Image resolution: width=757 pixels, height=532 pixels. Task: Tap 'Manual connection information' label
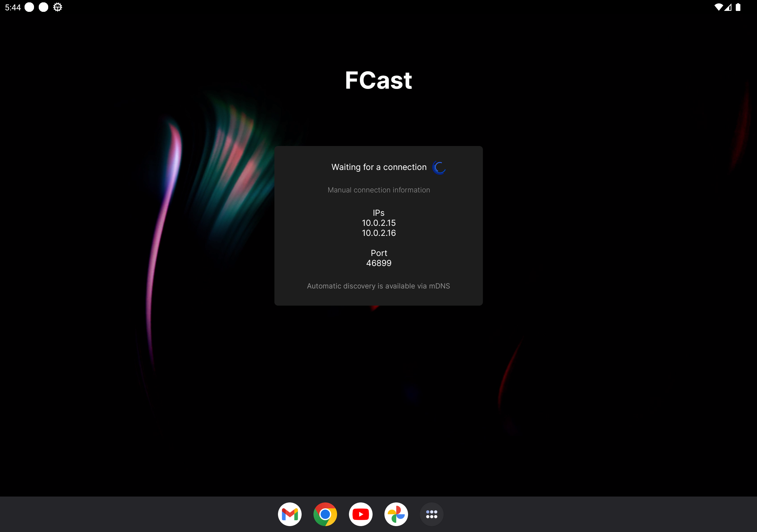tap(378, 190)
